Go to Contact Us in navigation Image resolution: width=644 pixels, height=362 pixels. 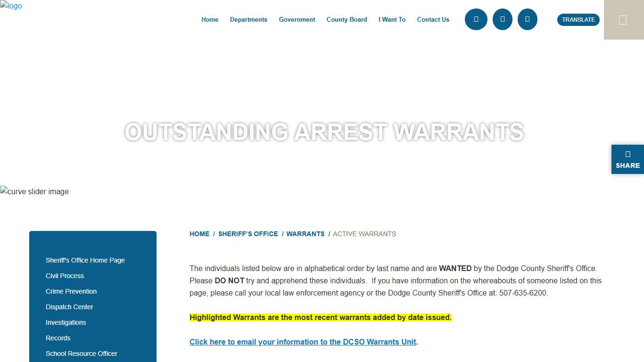click(433, 19)
